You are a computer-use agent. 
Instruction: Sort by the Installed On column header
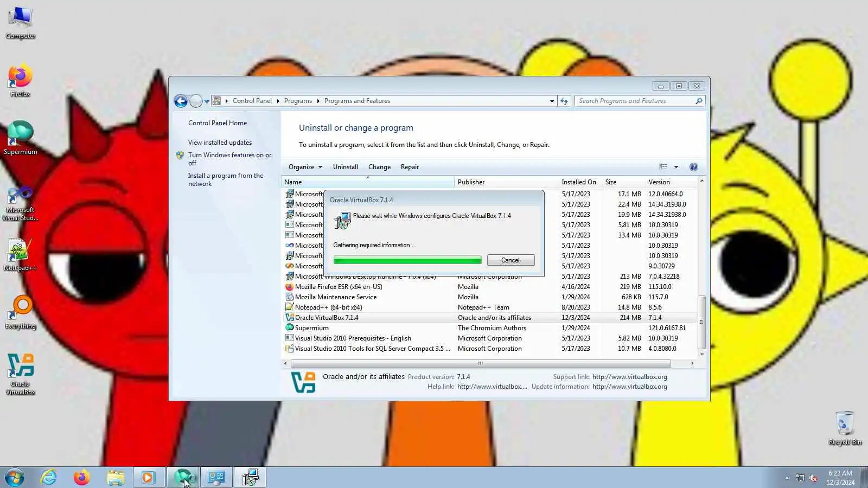tap(580, 182)
